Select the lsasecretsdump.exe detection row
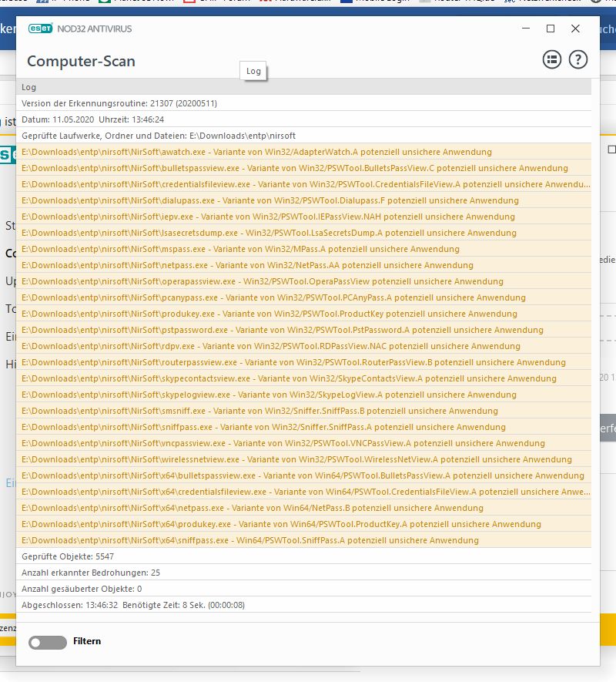This screenshot has width=616, height=682. (303, 233)
